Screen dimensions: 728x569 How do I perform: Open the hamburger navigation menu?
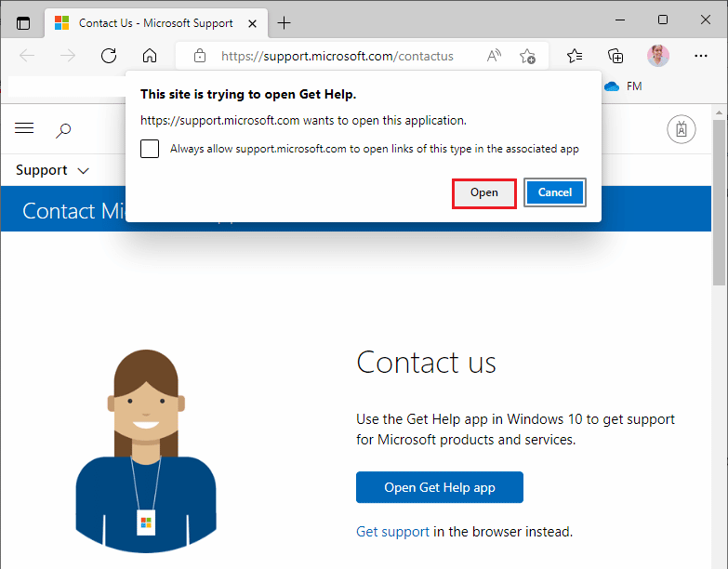coord(24,128)
